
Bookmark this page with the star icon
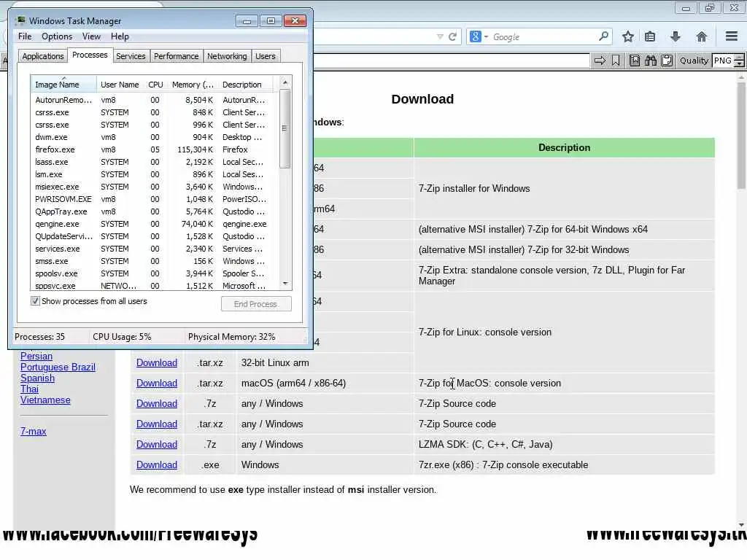point(628,36)
